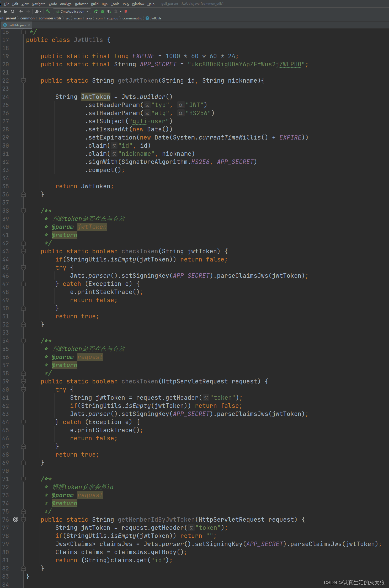Click the Synchronize reload icon
389x588 pixels.
(x=12, y=11)
